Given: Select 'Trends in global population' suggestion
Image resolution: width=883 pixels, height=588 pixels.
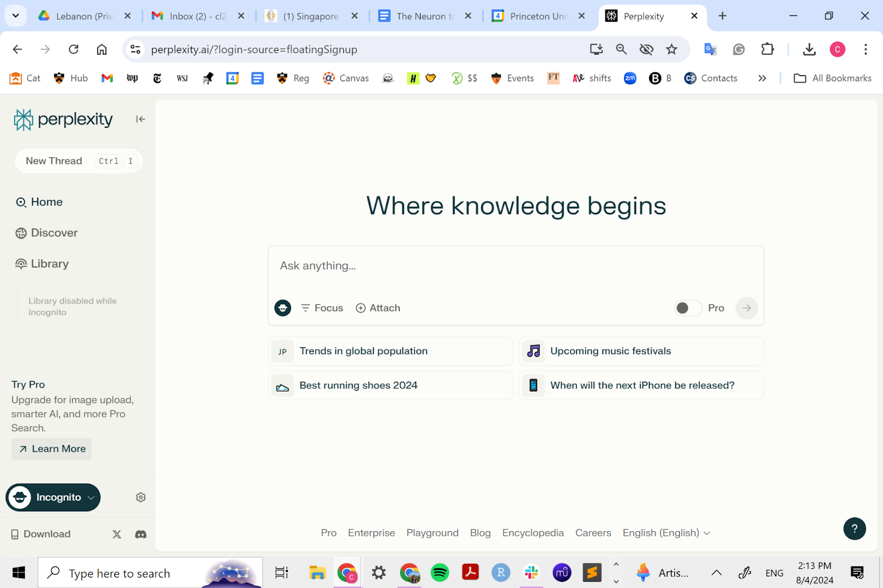Looking at the screenshot, I should pos(391,351).
